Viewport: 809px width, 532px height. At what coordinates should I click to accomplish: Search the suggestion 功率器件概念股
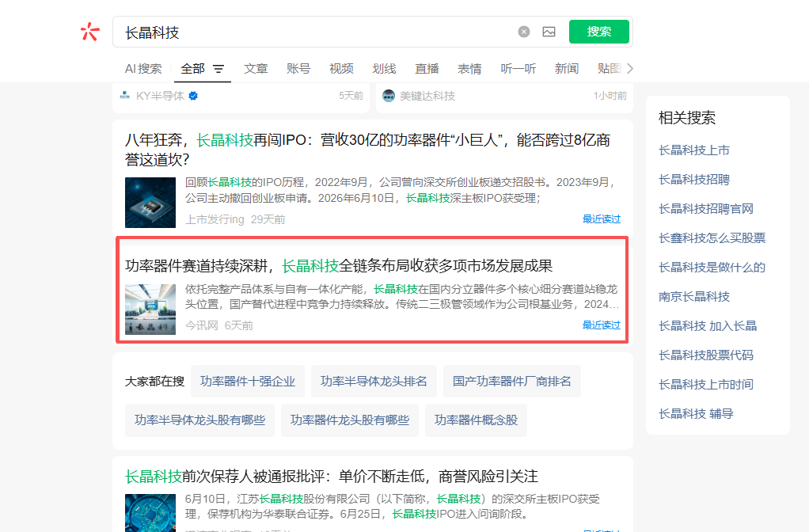pos(477,420)
